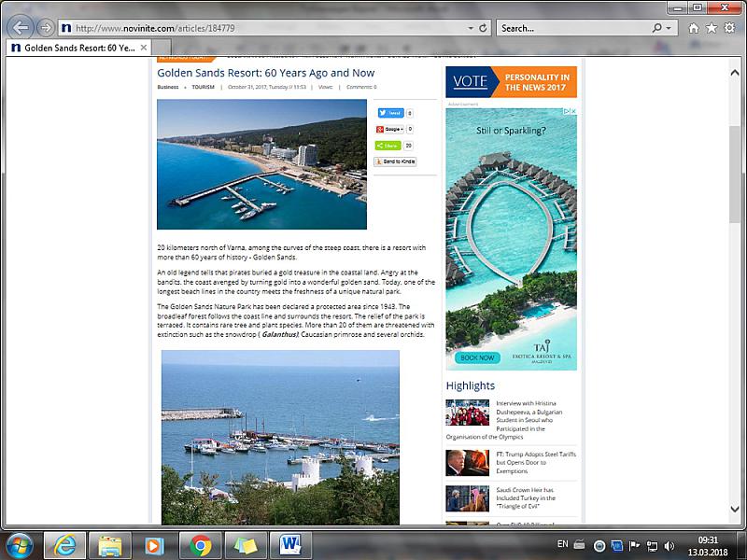Click the Send to Kindle button
Viewport: 747px width, 560px height.
click(395, 161)
